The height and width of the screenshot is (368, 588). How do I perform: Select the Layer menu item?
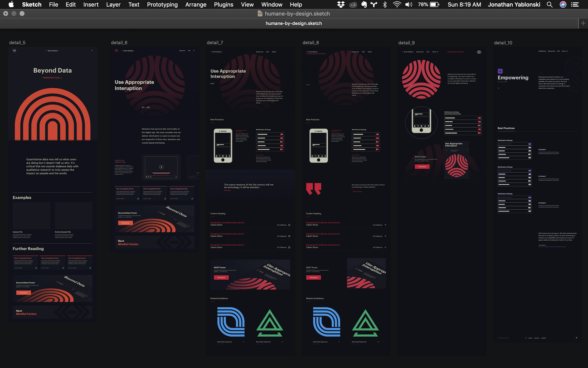point(113,5)
